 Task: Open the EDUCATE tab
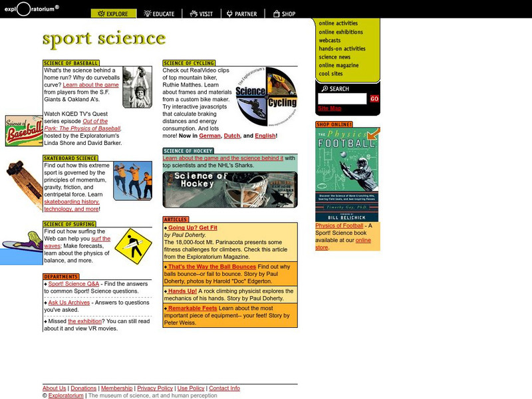pos(159,13)
